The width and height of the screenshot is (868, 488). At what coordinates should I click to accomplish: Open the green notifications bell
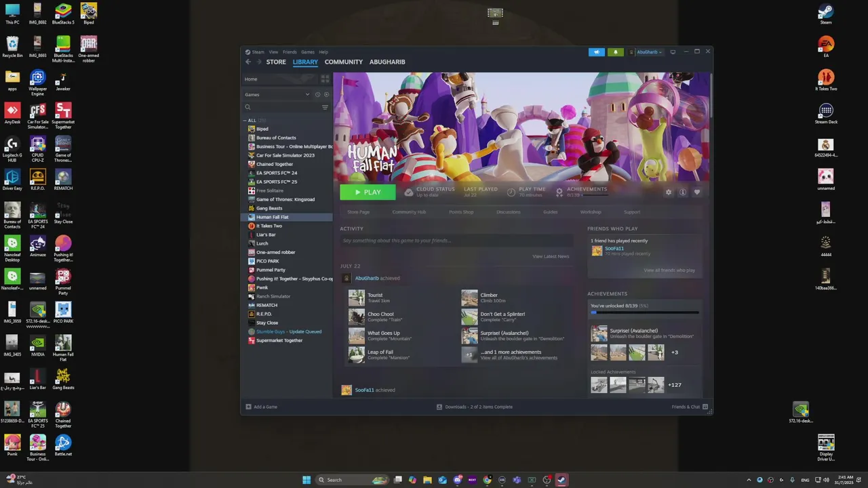point(616,52)
